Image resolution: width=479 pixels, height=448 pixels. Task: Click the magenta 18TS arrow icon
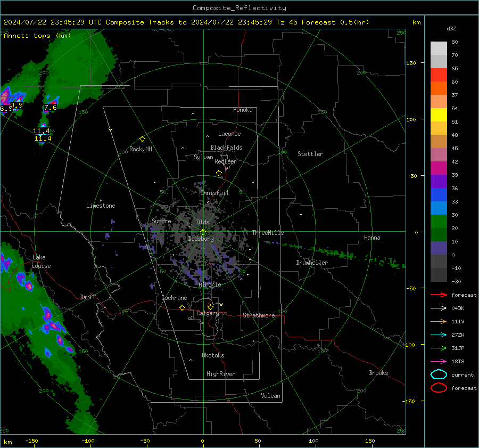click(439, 362)
